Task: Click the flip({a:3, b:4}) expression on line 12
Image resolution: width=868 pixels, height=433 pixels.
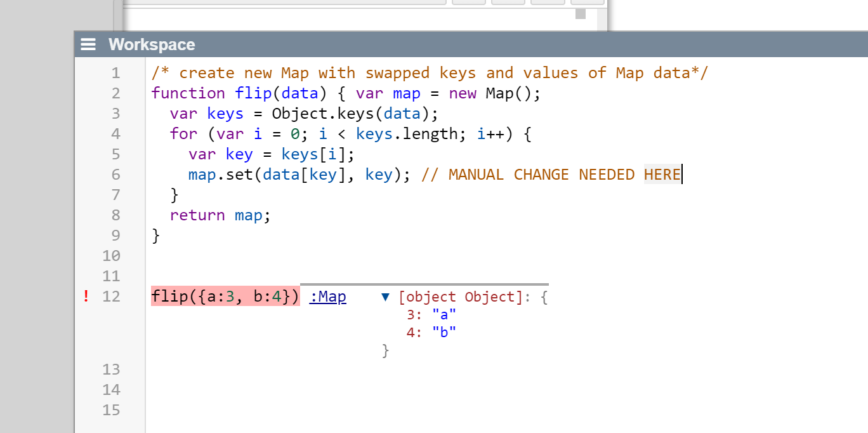Action: coord(225,296)
